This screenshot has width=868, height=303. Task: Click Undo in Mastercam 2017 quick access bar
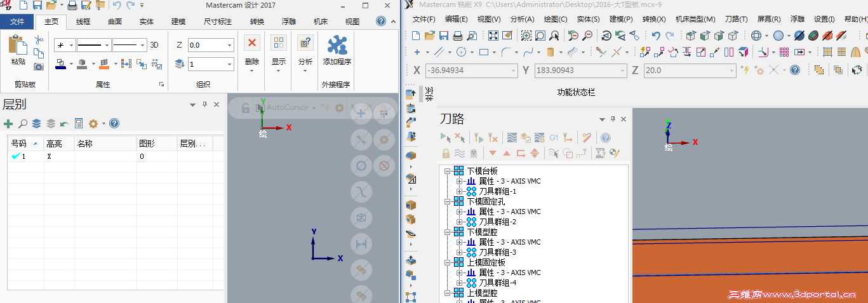click(117, 5)
